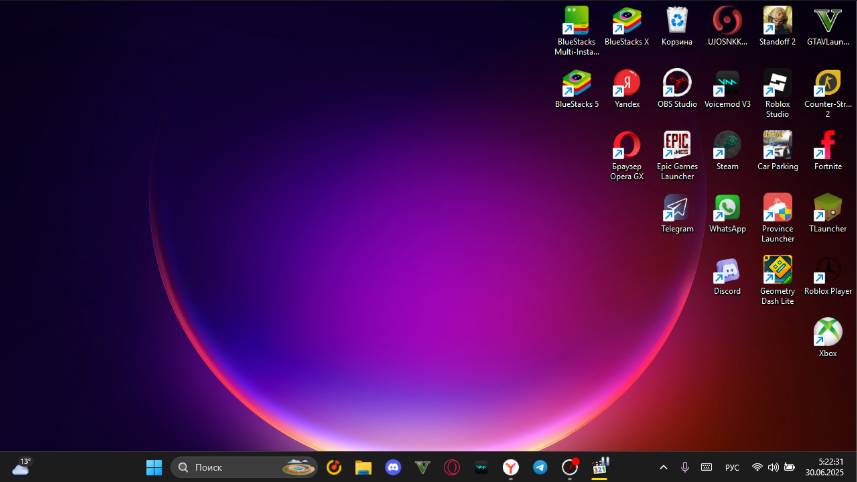Select the Yandex desktop shortcut
The width and height of the screenshot is (857, 482).
(627, 89)
